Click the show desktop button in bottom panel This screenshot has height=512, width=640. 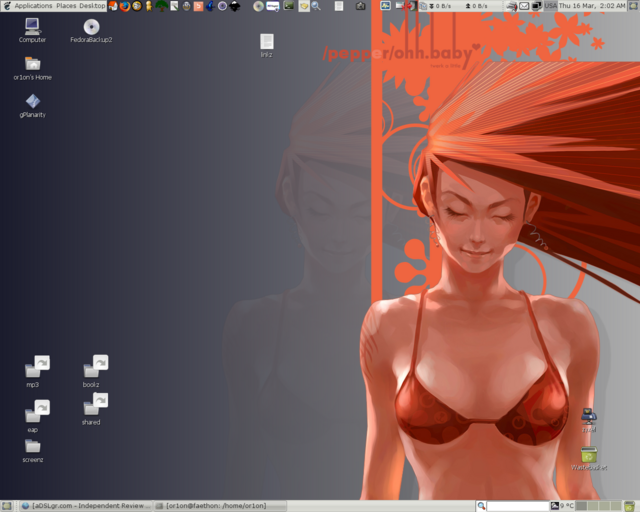click(7, 506)
